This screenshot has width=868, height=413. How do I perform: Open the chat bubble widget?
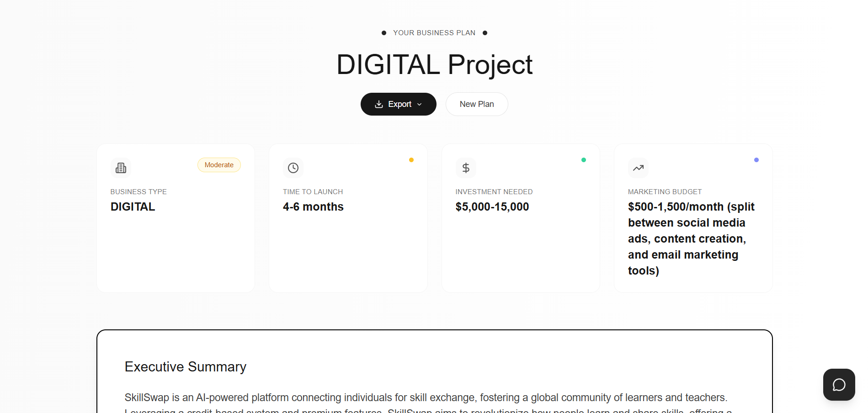[839, 385]
